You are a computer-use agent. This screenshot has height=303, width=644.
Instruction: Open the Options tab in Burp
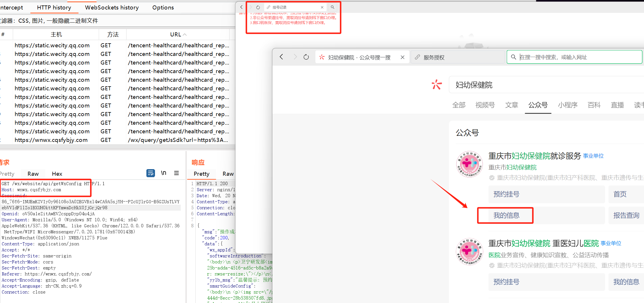click(163, 7)
